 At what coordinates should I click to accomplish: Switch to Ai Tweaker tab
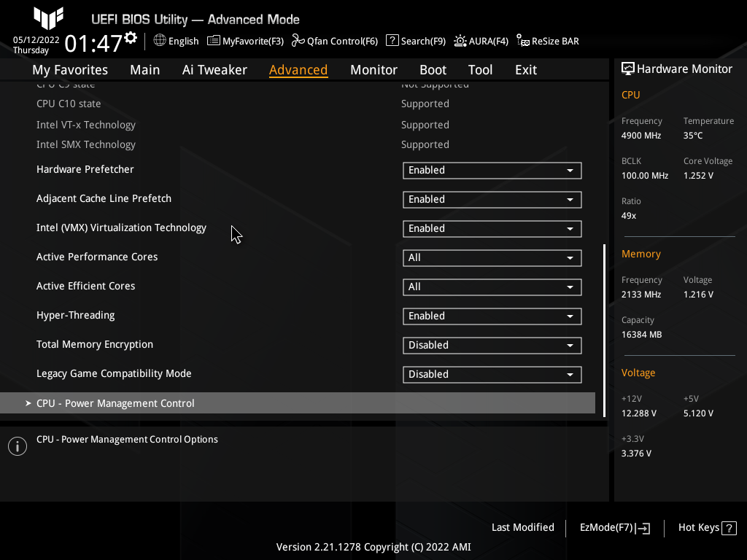coord(214,70)
